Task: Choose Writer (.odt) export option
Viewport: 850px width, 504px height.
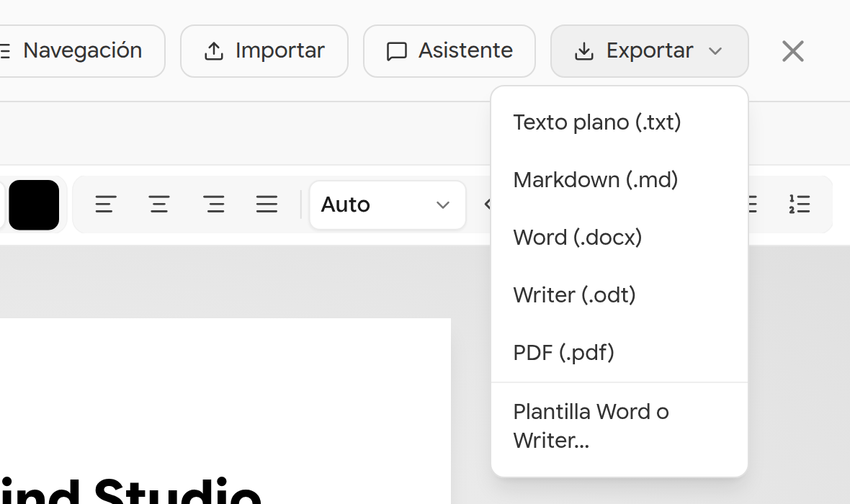Action: 619,294
